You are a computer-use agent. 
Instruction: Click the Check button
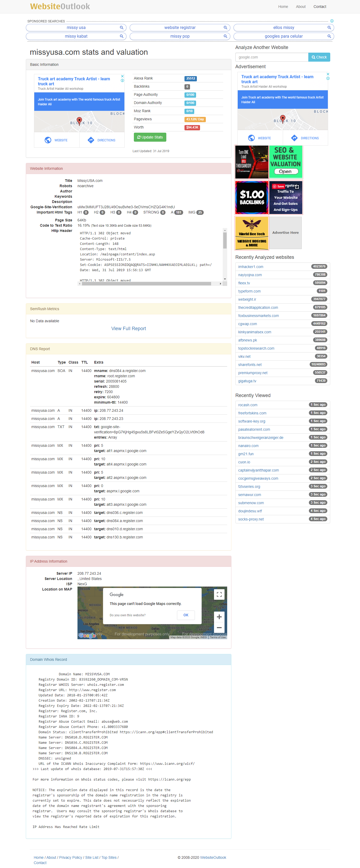pyautogui.click(x=319, y=57)
